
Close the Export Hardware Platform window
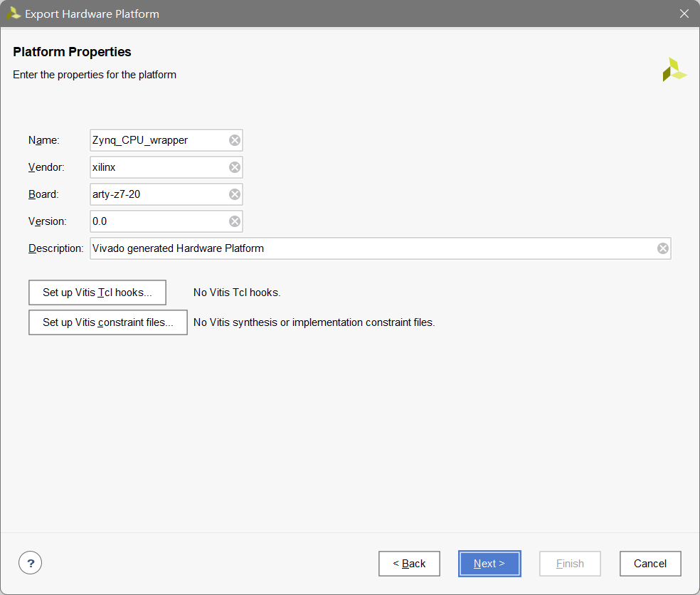tap(684, 13)
